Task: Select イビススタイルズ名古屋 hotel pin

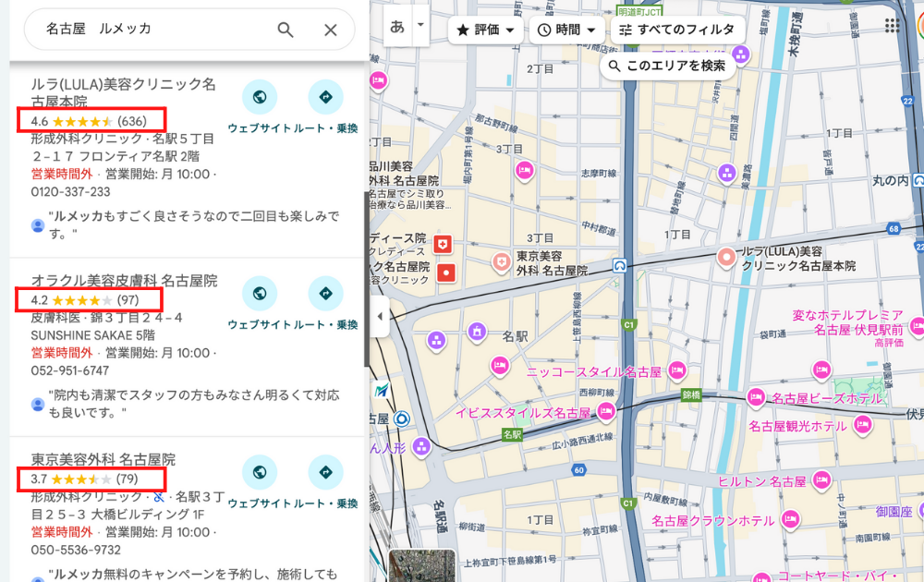Action: tap(605, 410)
